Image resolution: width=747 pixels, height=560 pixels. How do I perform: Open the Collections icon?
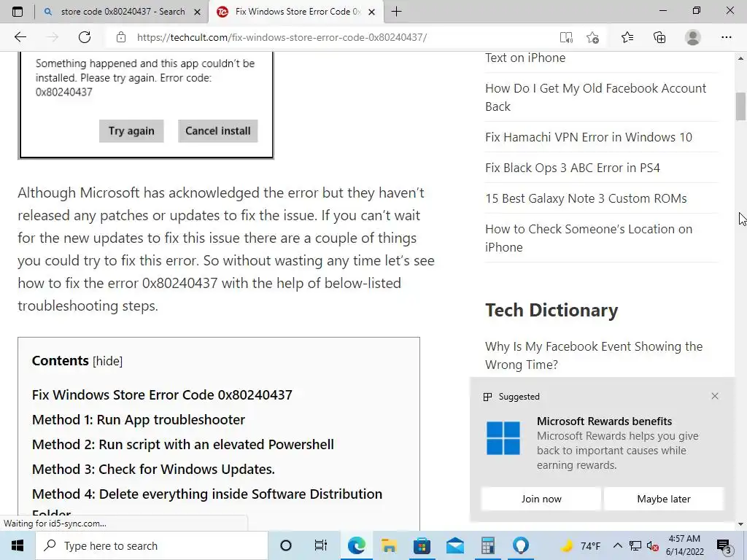pyautogui.click(x=659, y=37)
